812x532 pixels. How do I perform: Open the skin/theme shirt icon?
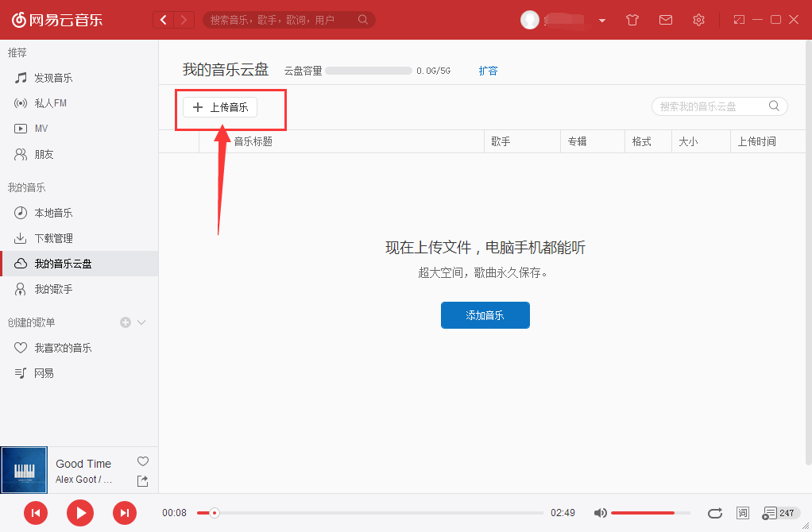click(x=632, y=20)
